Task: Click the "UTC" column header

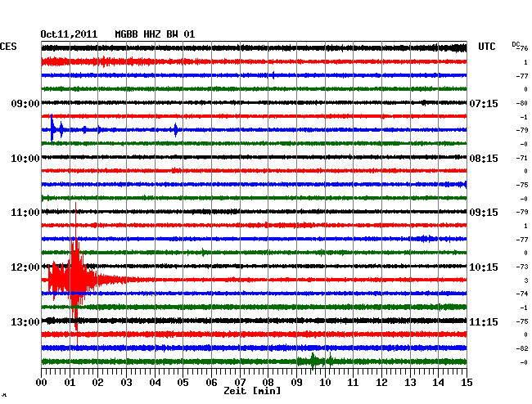Action: [486, 47]
